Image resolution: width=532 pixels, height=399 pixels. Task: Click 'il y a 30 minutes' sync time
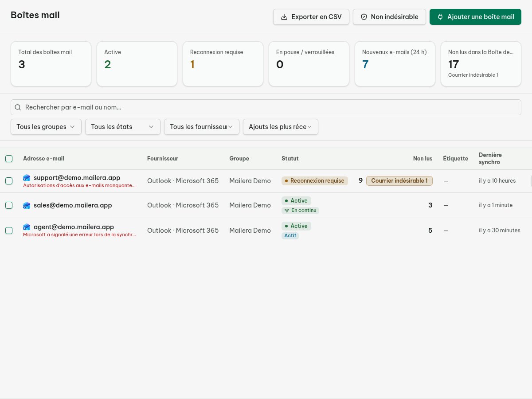(500, 231)
